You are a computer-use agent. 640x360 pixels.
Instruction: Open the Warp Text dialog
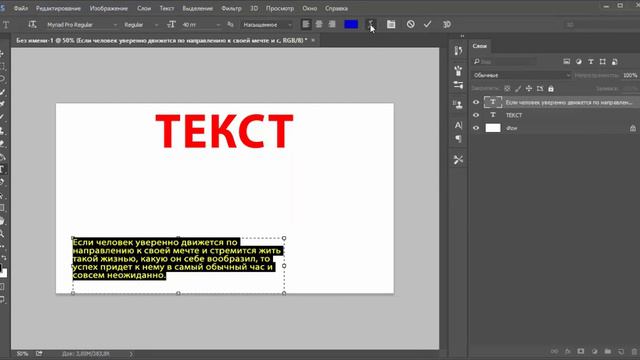[371, 24]
